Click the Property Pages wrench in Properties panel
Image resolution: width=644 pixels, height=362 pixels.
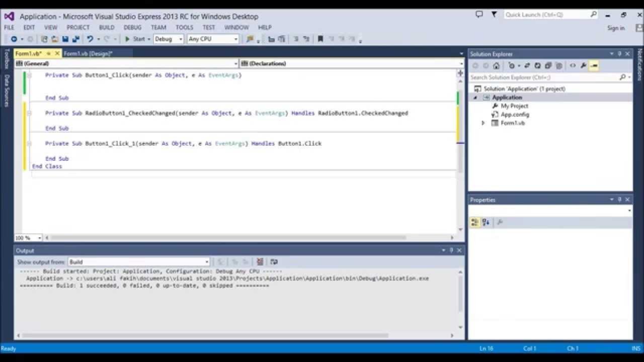pos(500,222)
